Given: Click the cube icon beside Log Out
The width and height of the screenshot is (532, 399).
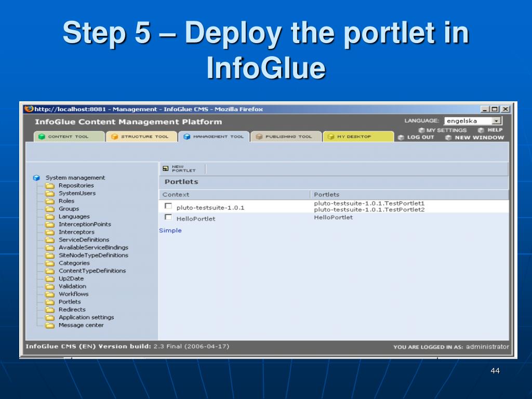Looking at the screenshot, I should click(x=401, y=137).
